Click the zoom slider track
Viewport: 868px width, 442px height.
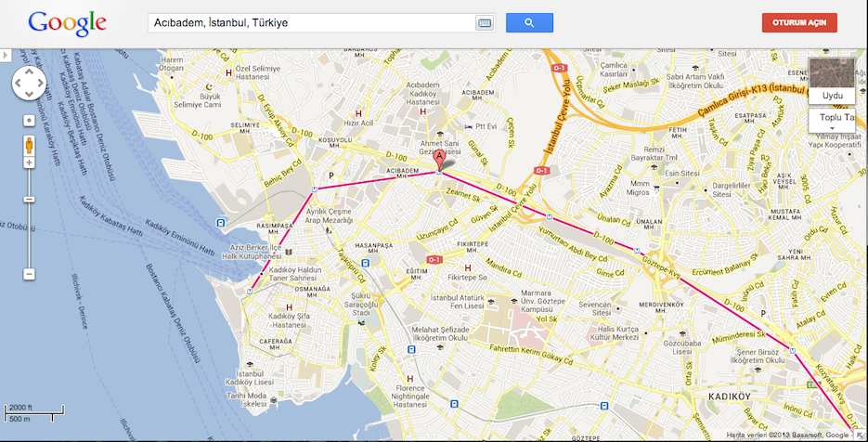click(29, 218)
